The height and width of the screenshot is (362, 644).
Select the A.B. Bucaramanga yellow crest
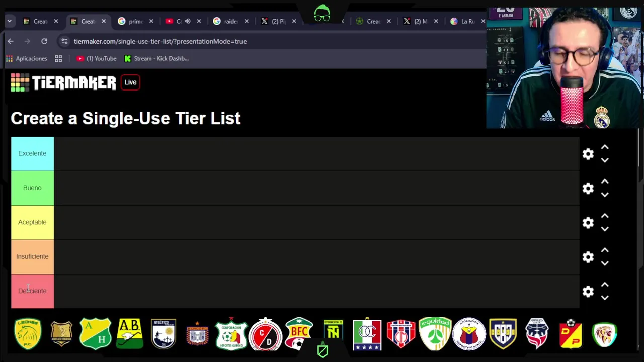(x=129, y=334)
